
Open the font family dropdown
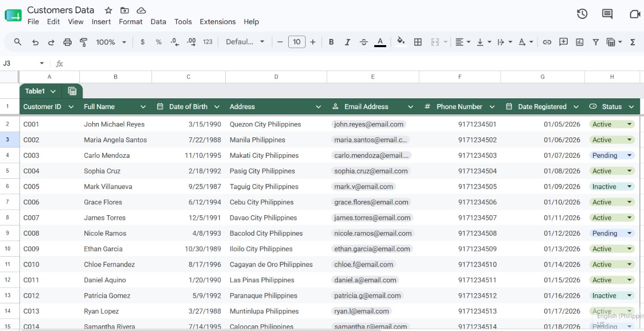[245, 42]
